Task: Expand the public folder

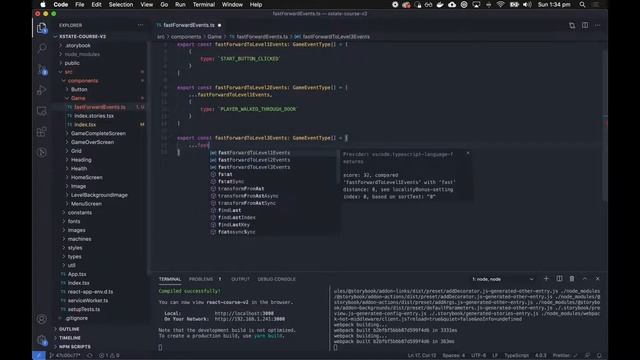Action: (72, 63)
